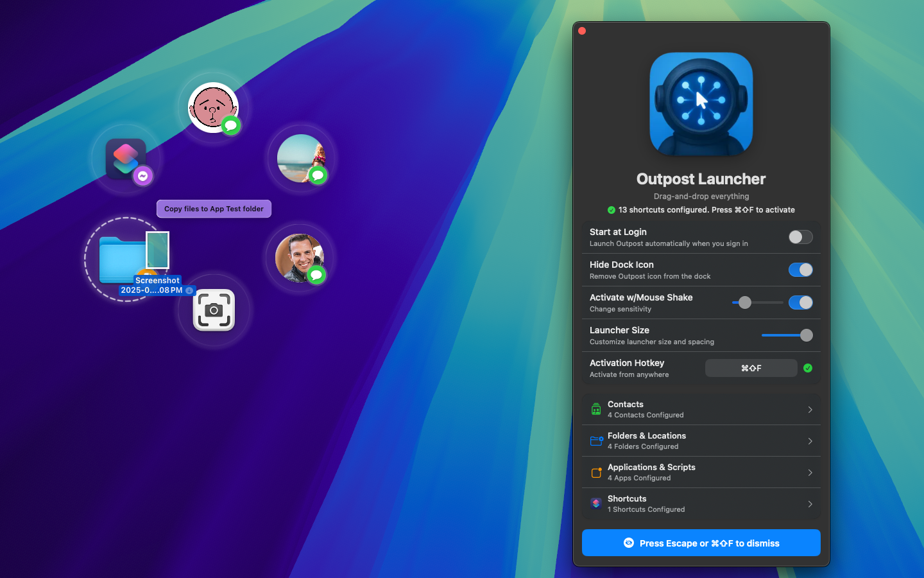
Task: Close the Outpost Launcher settings window
Action: tap(582, 31)
